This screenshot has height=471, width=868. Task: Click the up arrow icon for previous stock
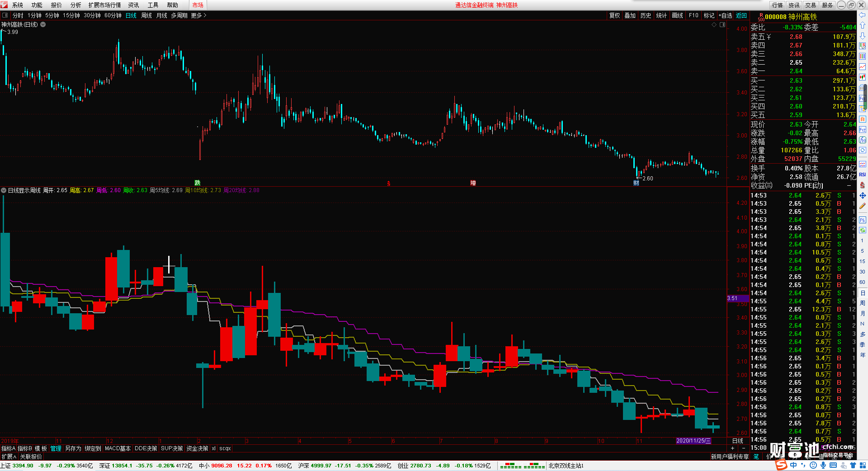point(863,25)
